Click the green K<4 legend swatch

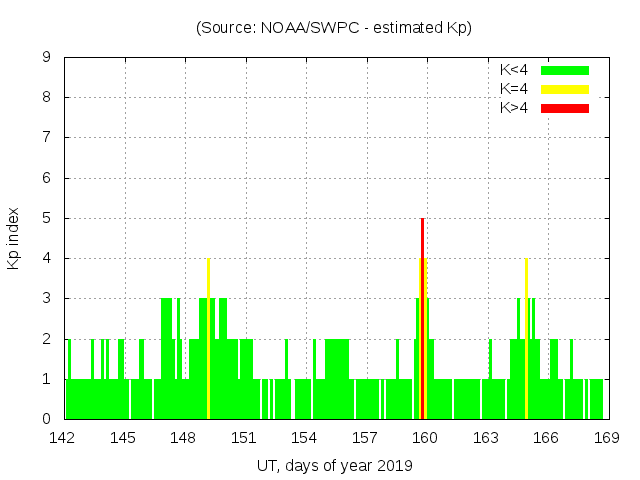pos(565,70)
